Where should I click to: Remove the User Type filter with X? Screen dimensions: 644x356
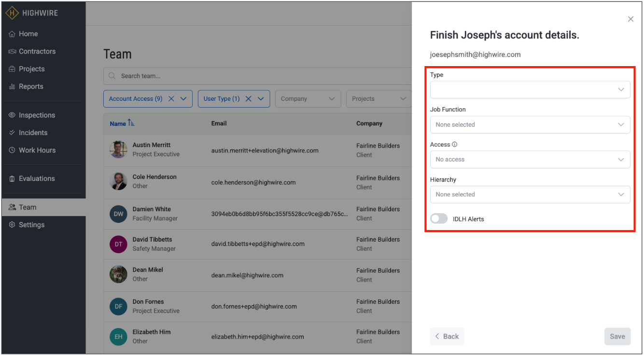pyautogui.click(x=248, y=99)
